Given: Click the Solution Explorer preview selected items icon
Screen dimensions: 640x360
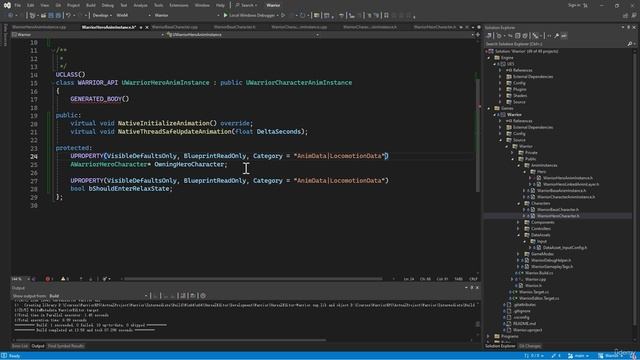Looking at the screenshot, I should pyautogui.click(x=564, y=36).
